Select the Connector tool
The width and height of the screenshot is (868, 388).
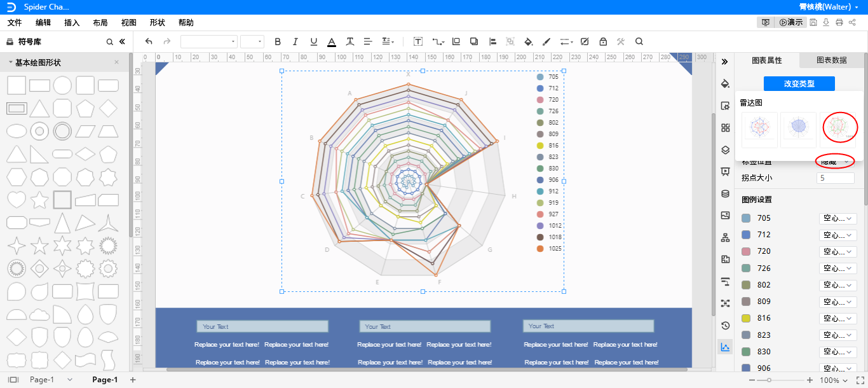pos(438,41)
